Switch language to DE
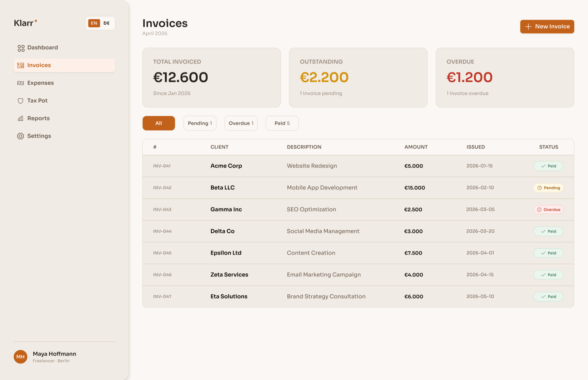The height and width of the screenshot is (380, 588). pos(106,23)
